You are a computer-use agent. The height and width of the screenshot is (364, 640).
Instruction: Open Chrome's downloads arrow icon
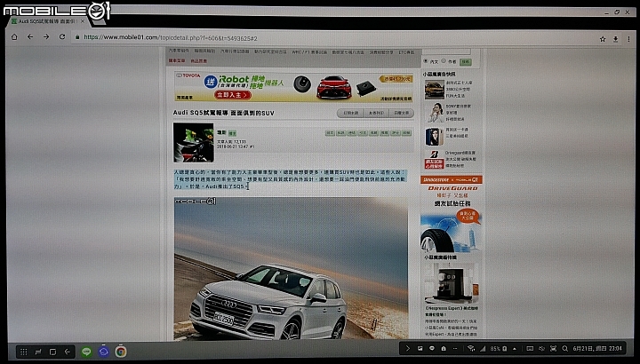(615, 39)
